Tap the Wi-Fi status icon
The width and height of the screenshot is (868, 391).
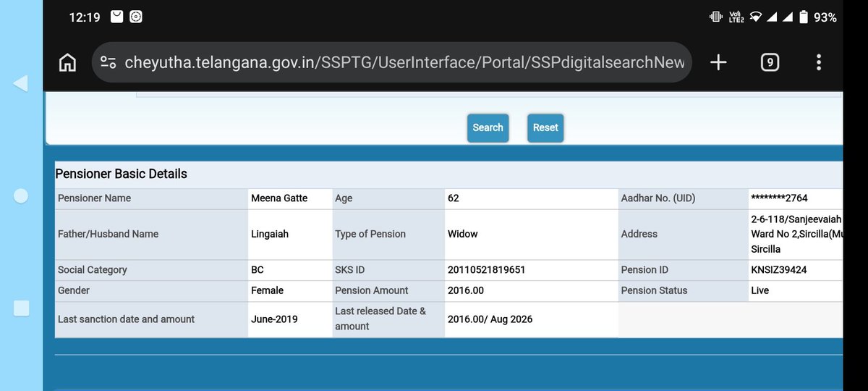click(756, 17)
